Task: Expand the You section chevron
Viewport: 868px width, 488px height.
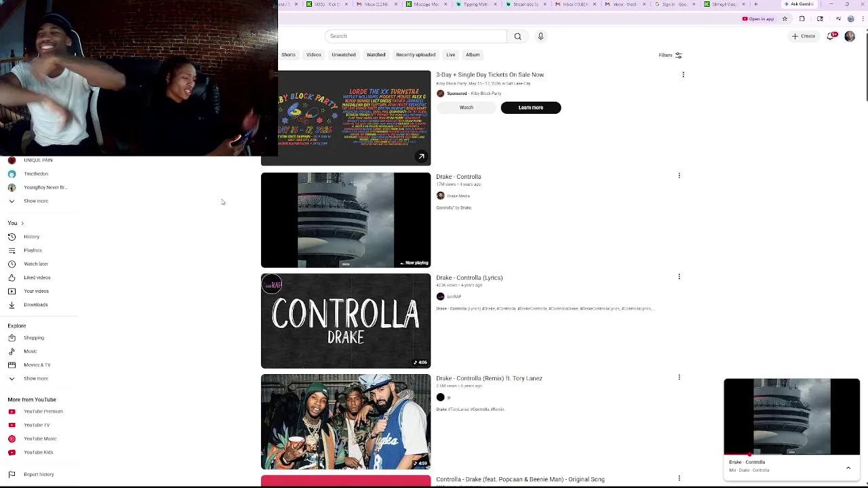Action: [22, 223]
